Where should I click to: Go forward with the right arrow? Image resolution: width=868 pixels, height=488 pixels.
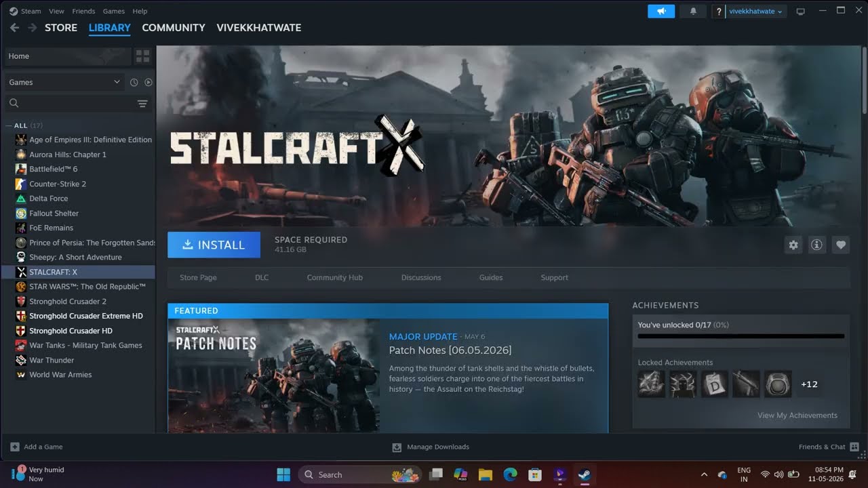tap(32, 28)
